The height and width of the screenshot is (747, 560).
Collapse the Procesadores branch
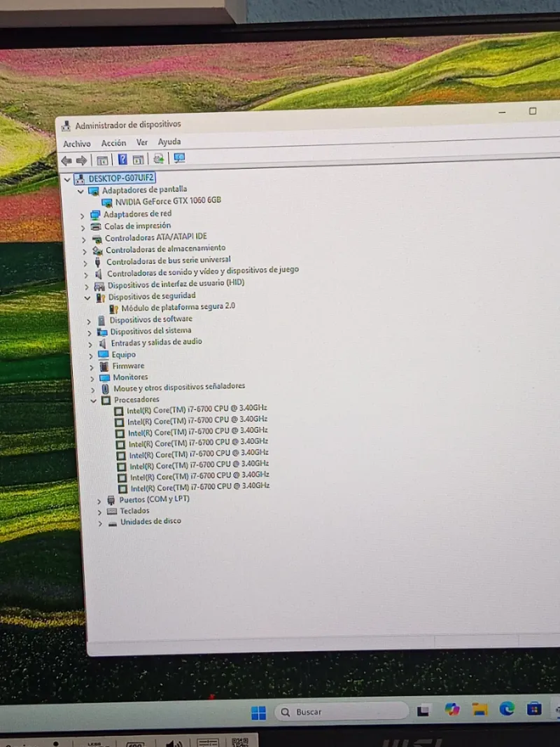pos(93,400)
